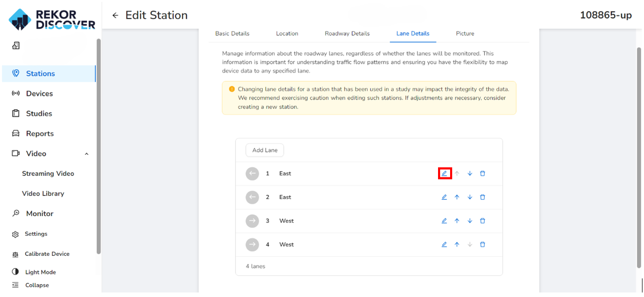Click station name '108865-up'
Viewport: 644px width, 297px height.
[606, 15]
